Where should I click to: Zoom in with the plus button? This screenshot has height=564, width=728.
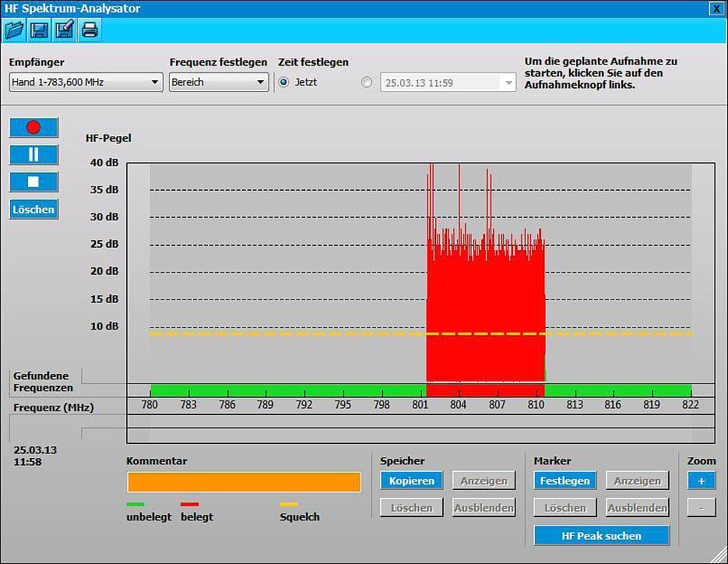tap(701, 481)
